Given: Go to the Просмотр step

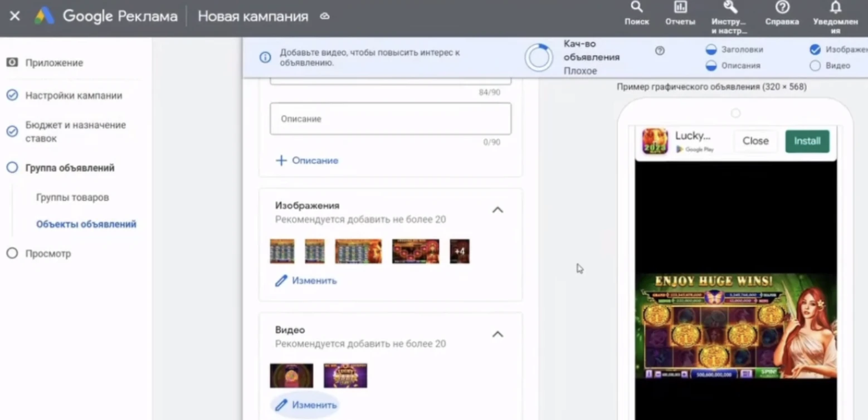Looking at the screenshot, I should point(48,253).
